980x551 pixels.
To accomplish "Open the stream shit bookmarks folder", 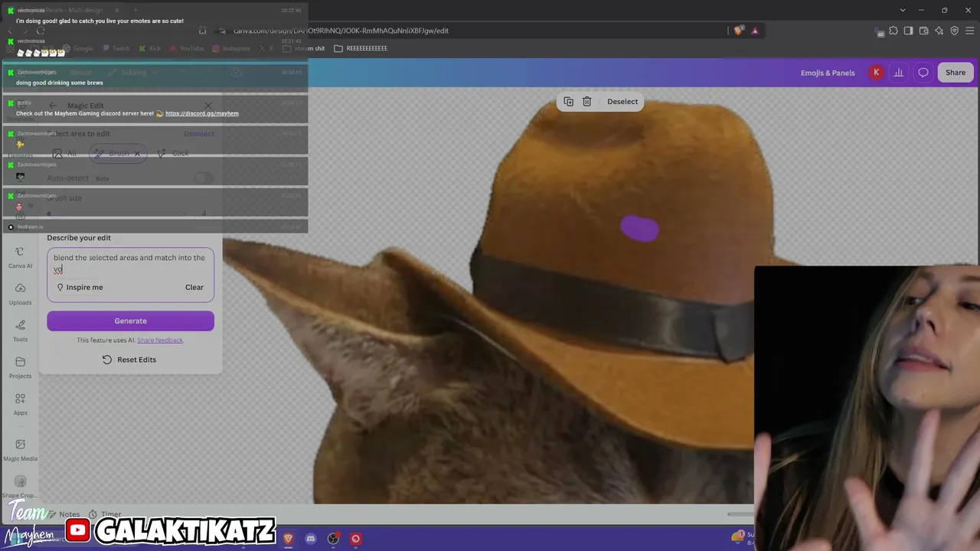I will pyautogui.click(x=304, y=48).
